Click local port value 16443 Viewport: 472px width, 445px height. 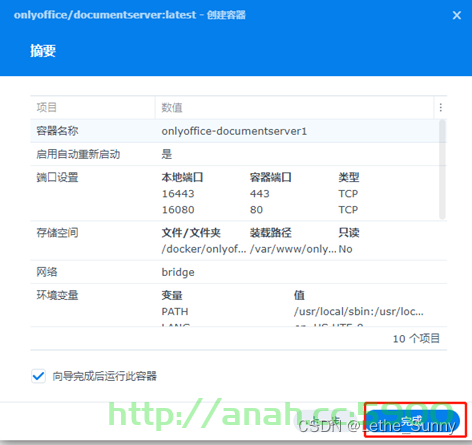pos(178,194)
